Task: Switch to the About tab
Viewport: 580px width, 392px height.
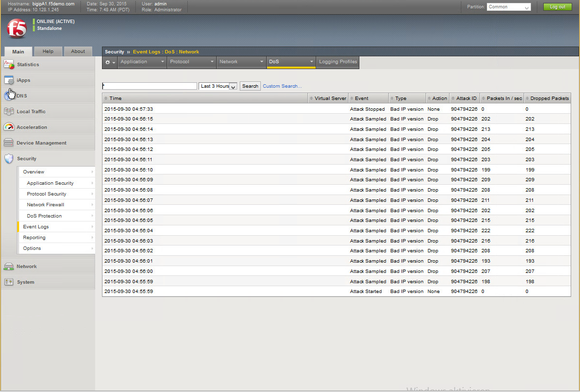Action: 78,51
